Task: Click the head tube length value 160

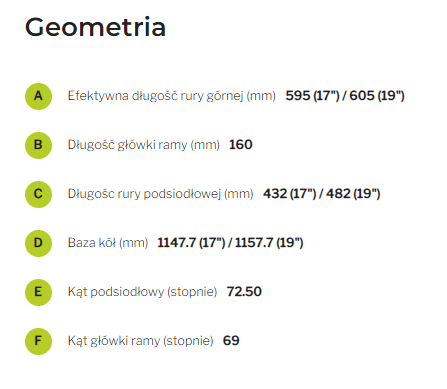Action: (241, 145)
